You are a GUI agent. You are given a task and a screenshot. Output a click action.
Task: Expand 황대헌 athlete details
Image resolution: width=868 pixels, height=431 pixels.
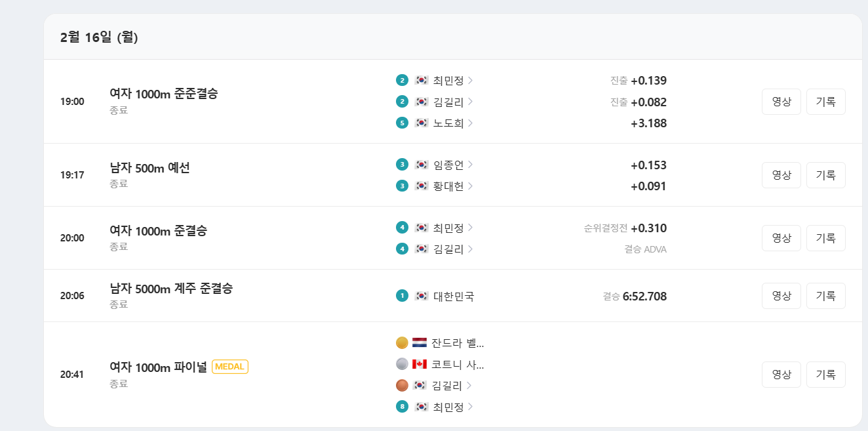(x=449, y=186)
